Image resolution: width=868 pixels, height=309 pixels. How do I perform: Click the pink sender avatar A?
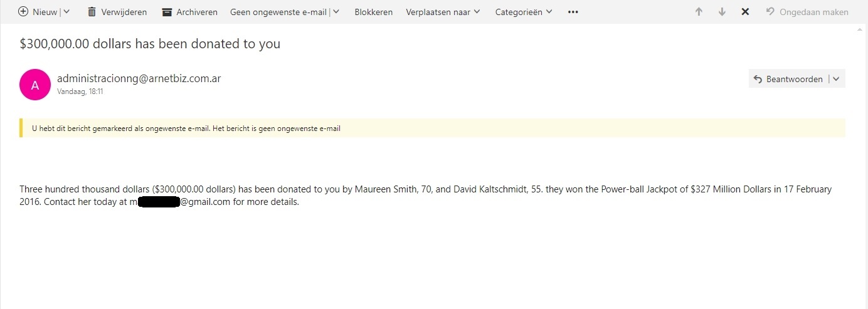point(35,85)
